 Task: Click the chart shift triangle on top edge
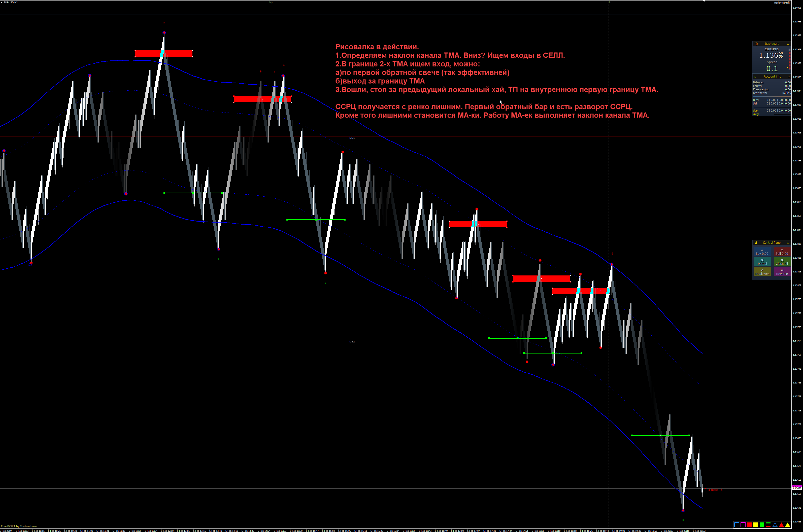(704, 1)
